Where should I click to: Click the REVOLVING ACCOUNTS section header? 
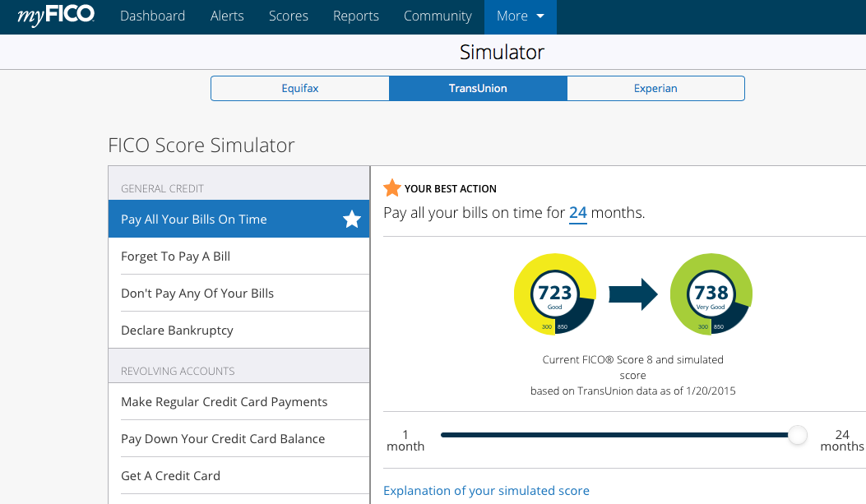[x=178, y=372]
